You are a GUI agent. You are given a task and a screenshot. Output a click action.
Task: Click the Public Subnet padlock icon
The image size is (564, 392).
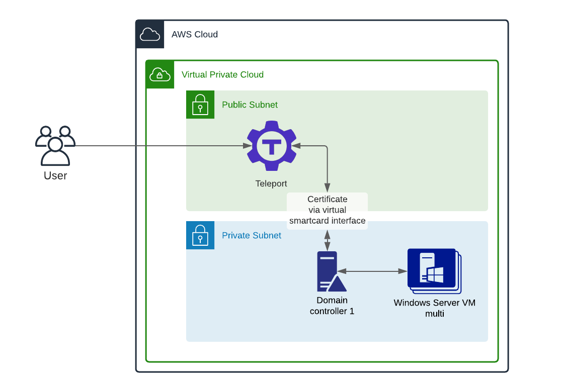click(200, 105)
